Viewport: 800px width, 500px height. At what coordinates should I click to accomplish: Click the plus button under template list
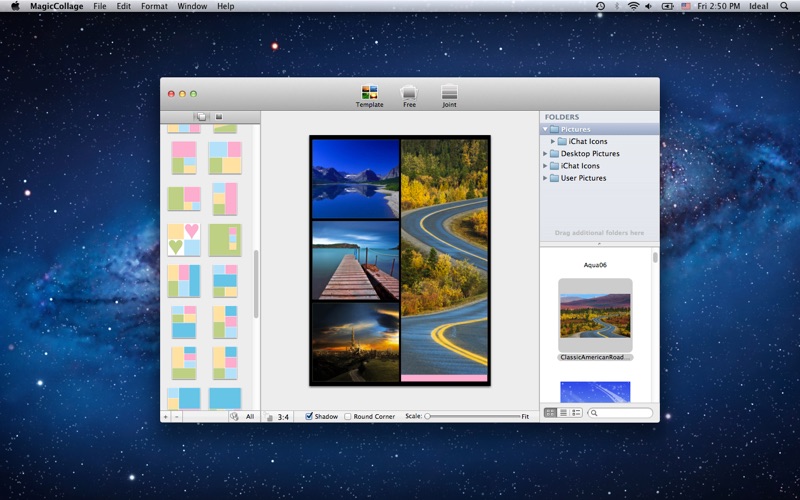click(166, 416)
